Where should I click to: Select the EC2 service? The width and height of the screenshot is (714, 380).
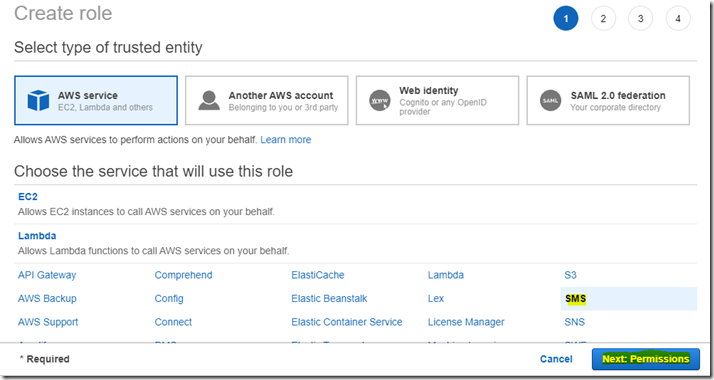pos(28,197)
